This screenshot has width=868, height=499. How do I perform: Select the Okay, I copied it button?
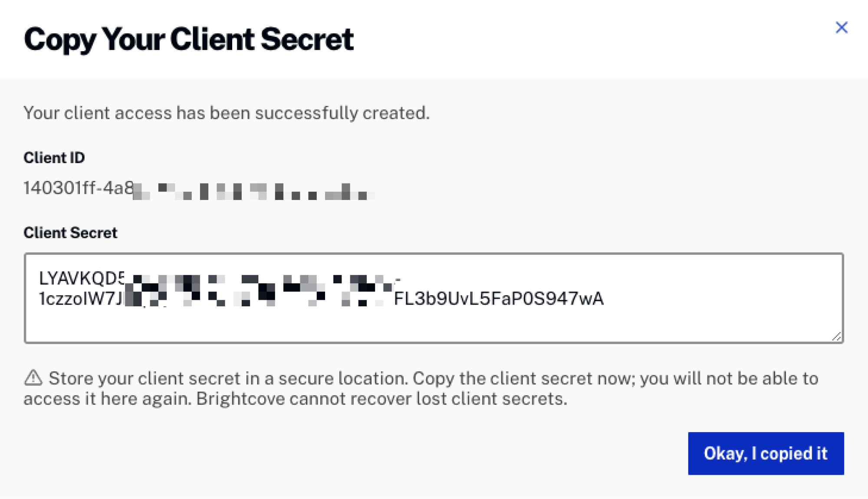766,453
